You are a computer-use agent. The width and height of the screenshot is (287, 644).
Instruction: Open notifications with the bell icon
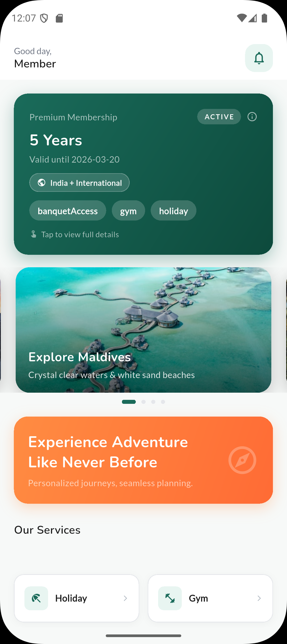[x=259, y=58]
